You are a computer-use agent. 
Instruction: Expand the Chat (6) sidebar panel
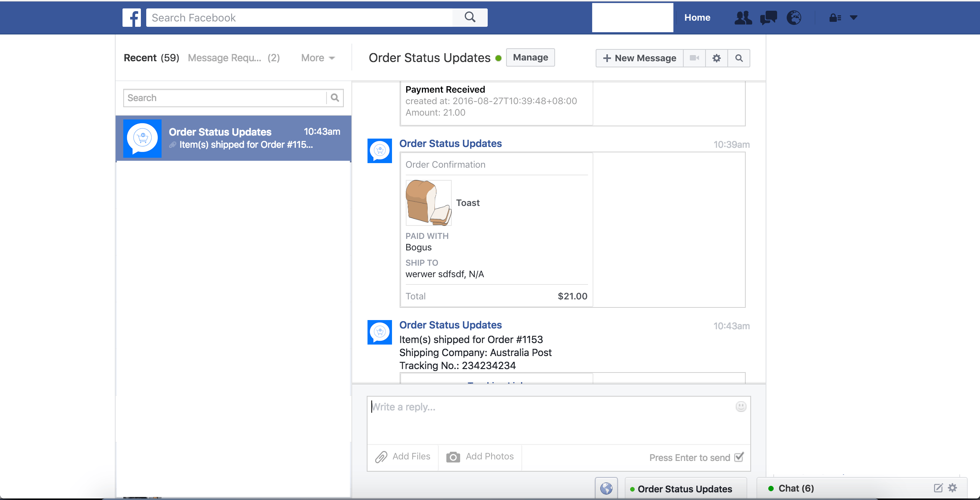pyautogui.click(x=796, y=488)
